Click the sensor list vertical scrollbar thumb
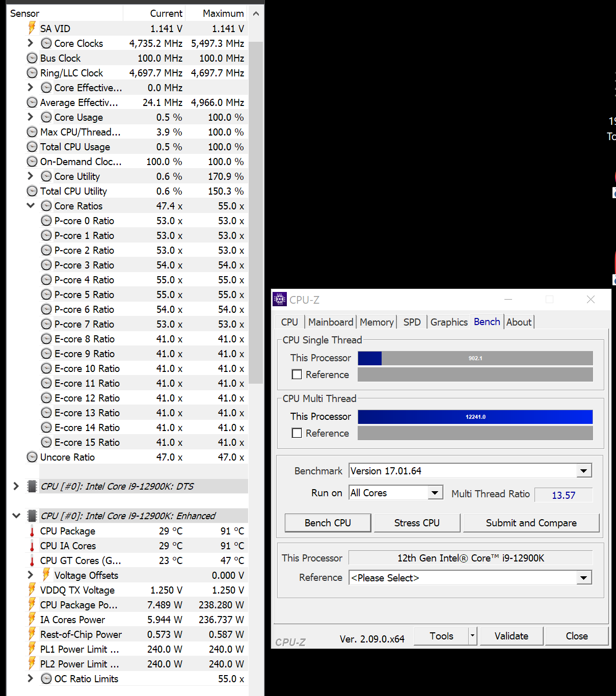The image size is (616, 696). (x=256, y=212)
